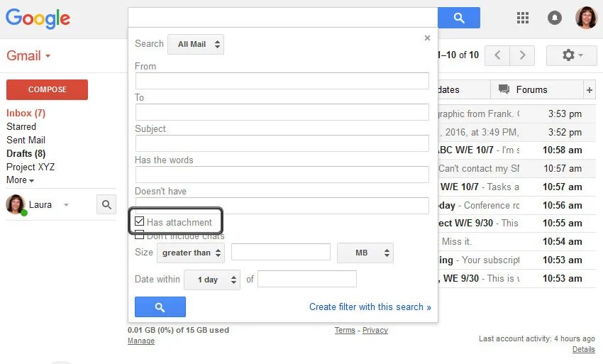
Task: Click the main search box at top
Action: tap(282, 17)
